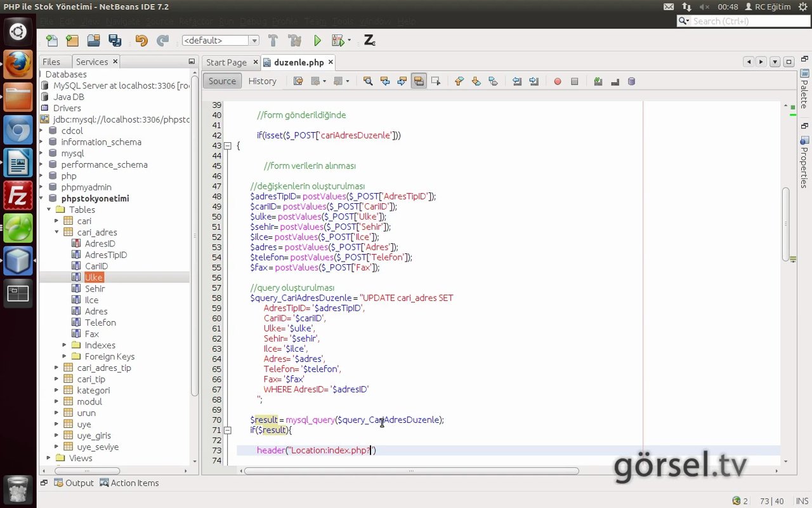The image size is (812, 508).
Task: Open the Debug Project dropdown arrow
Action: (x=350, y=41)
